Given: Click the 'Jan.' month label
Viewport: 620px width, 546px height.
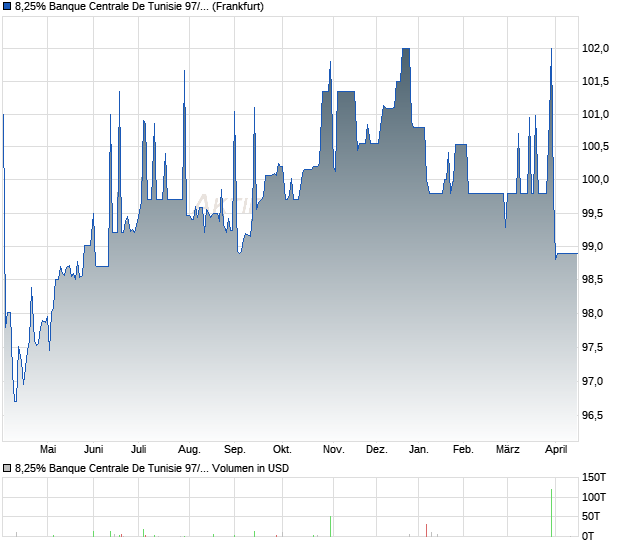Looking at the screenshot, I should [419, 450].
